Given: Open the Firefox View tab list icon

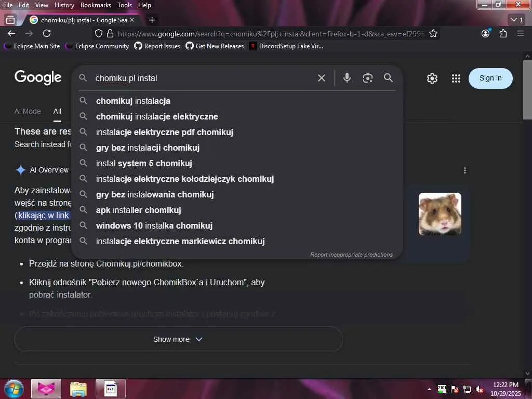Looking at the screenshot, I should 10,20.
